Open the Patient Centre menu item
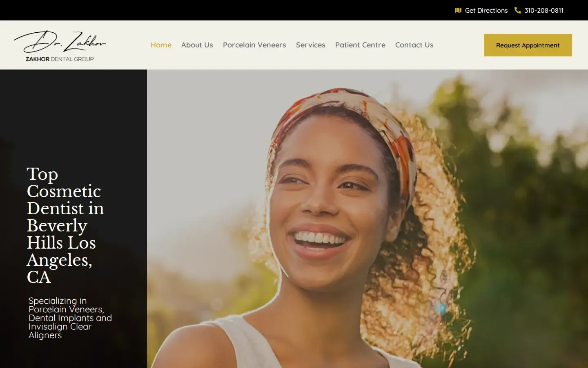Screen dimensions: 588x368 (360, 45)
